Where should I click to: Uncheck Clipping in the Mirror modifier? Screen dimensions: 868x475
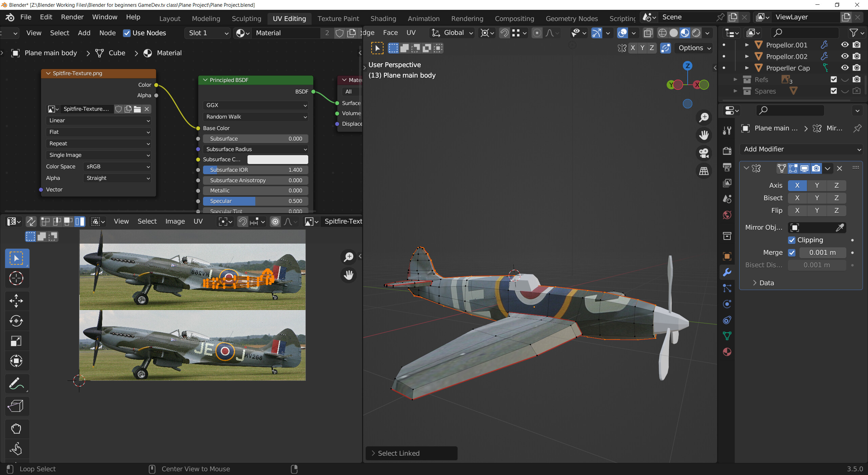coord(792,240)
